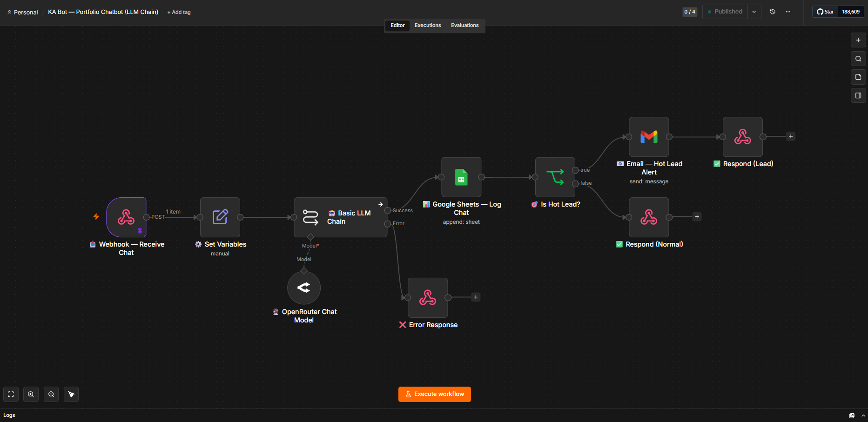Open the Webhook — Receive Chat node
868x422 pixels.
[126, 217]
